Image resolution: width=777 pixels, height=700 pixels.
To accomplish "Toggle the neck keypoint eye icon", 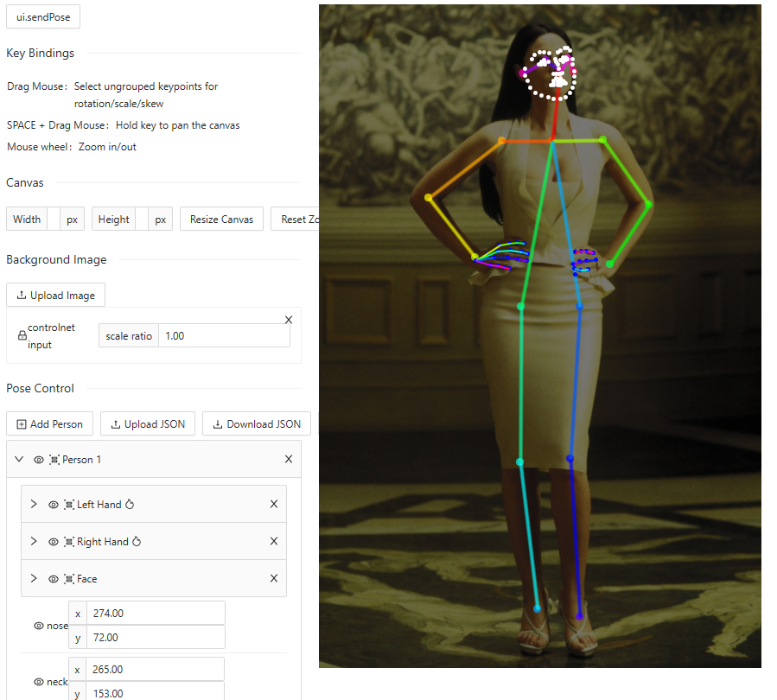I will click(x=38, y=682).
